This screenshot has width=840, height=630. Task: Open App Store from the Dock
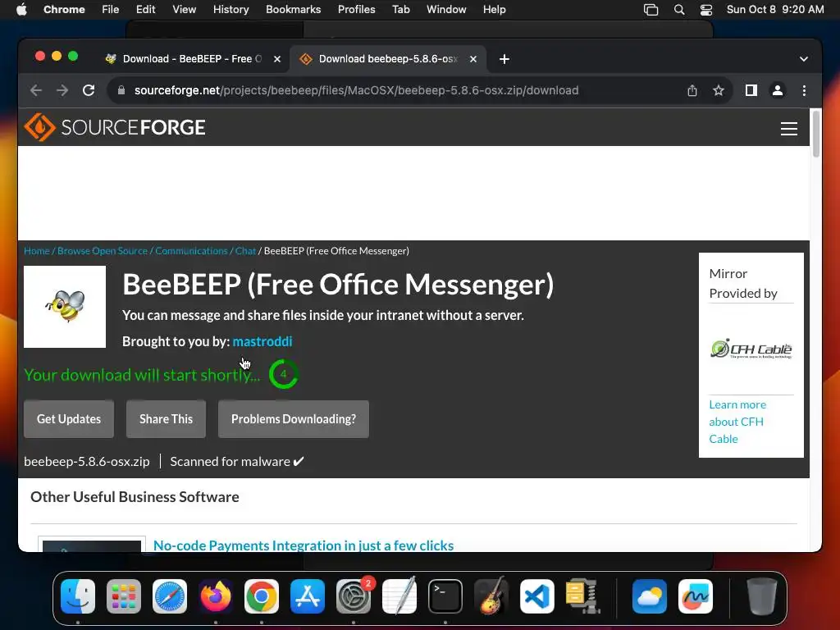click(308, 596)
